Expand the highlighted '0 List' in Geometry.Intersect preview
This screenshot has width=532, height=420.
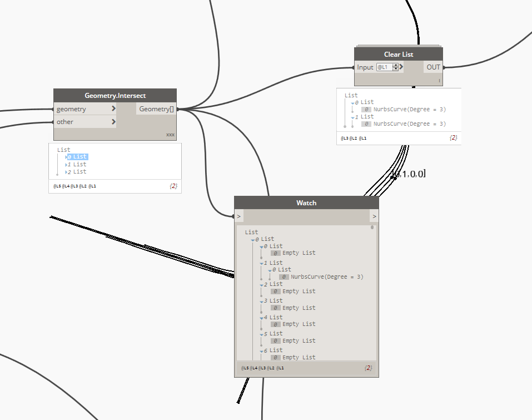[x=66, y=157]
